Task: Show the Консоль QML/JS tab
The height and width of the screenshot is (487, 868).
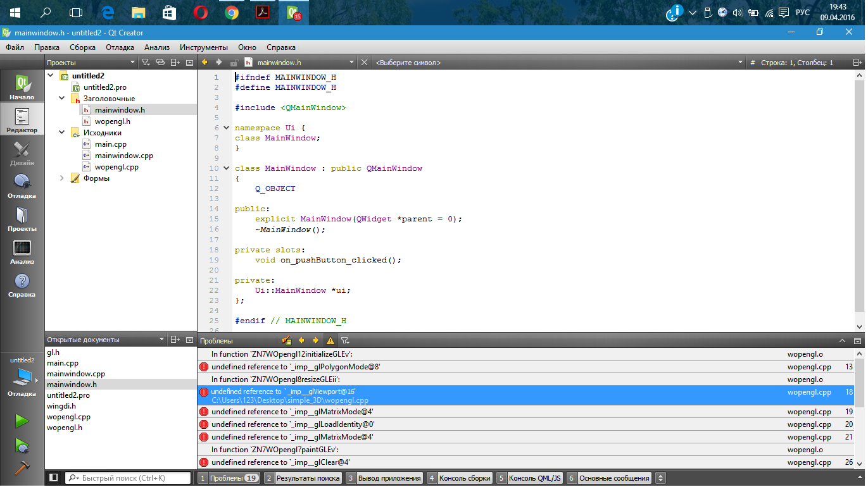Action: pos(530,478)
